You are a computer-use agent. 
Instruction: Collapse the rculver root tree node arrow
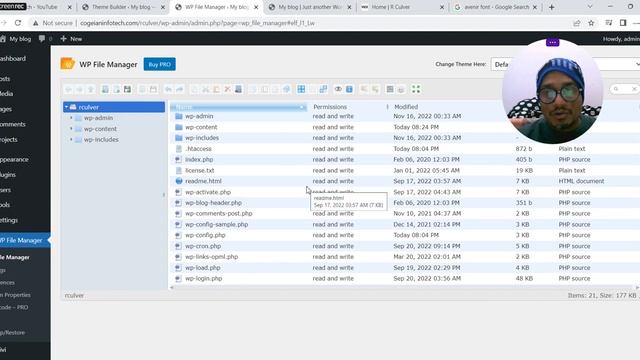67,107
